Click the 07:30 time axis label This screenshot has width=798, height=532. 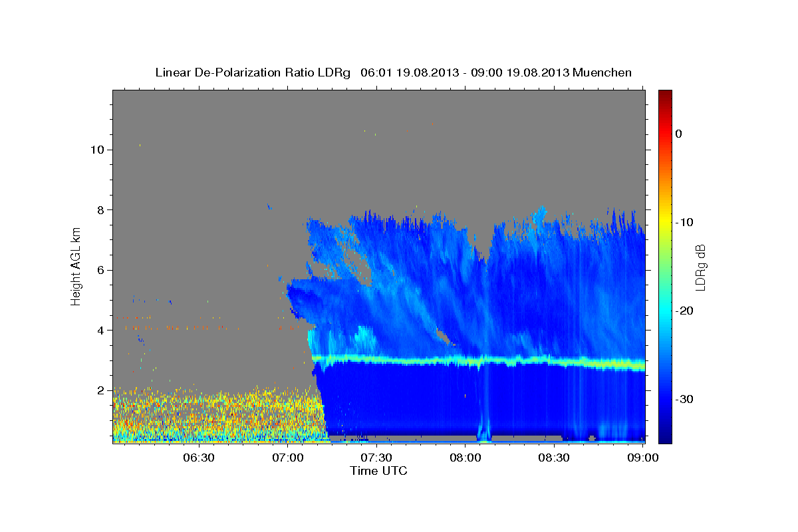(376, 458)
